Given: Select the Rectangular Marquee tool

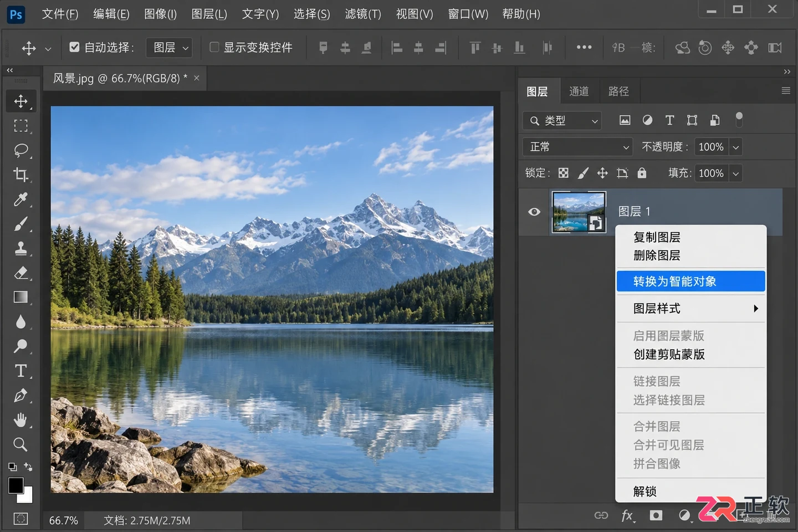Looking at the screenshot, I should [21, 126].
